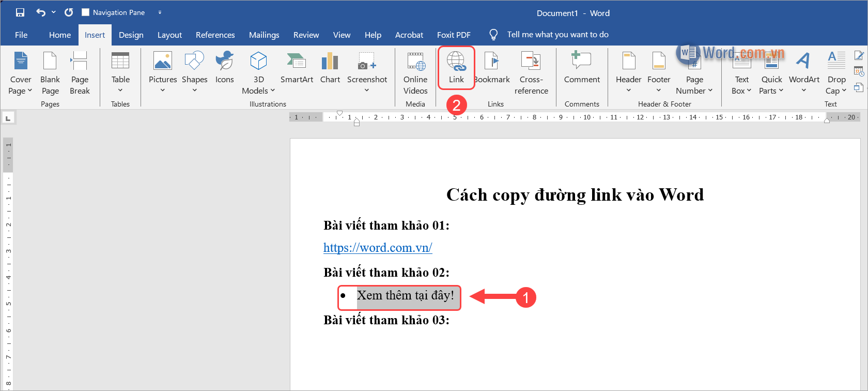Insert a Chart

point(330,67)
